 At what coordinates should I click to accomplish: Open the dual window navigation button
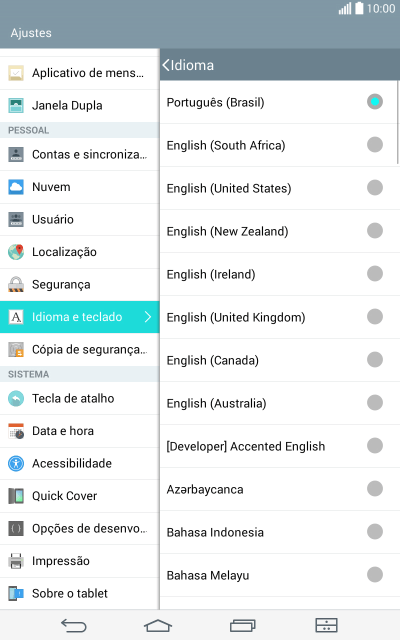(x=327, y=625)
